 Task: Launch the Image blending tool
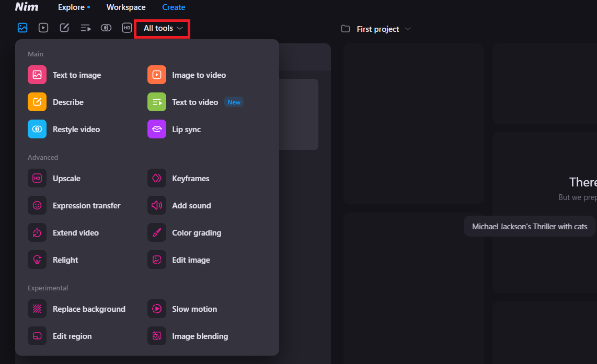[200, 336]
